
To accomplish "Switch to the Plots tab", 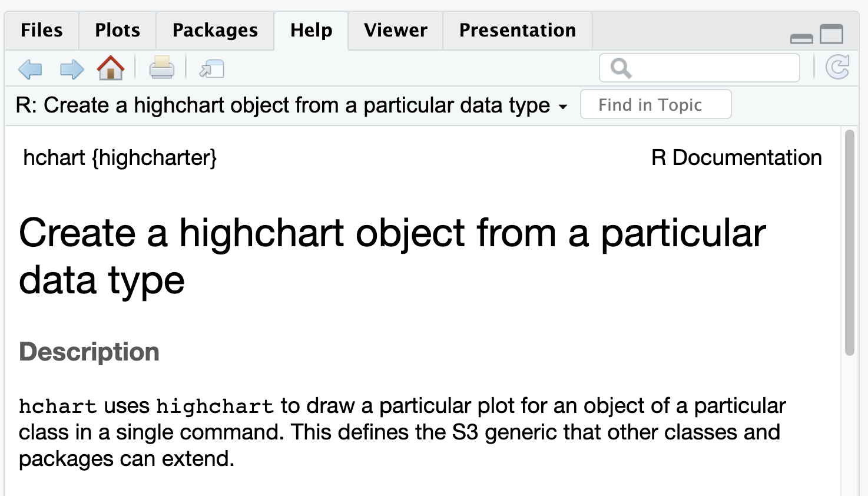I will pos(117,30).
